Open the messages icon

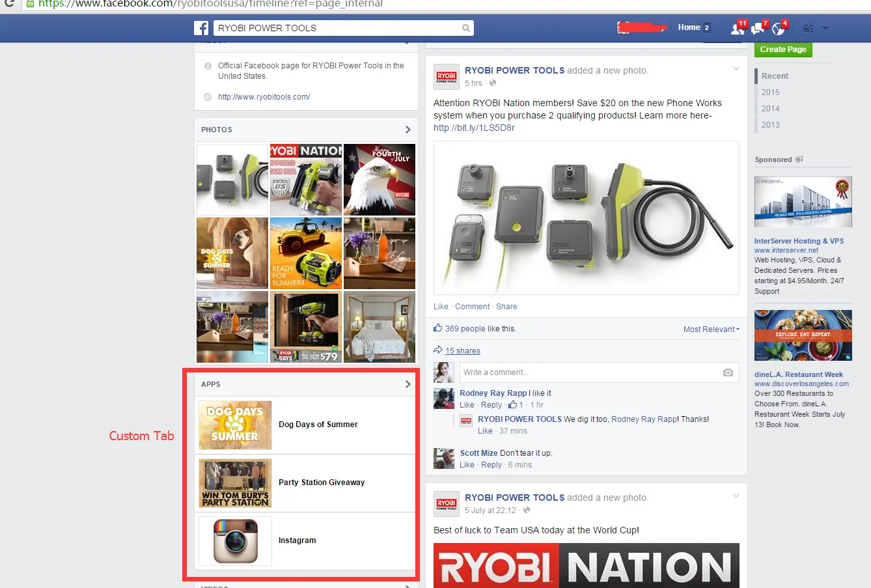click(758, 28)
